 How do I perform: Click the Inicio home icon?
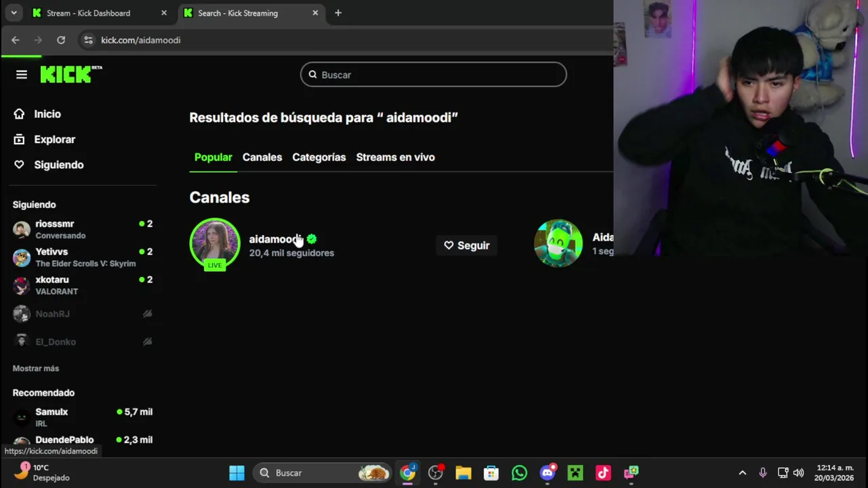point(19,114)
